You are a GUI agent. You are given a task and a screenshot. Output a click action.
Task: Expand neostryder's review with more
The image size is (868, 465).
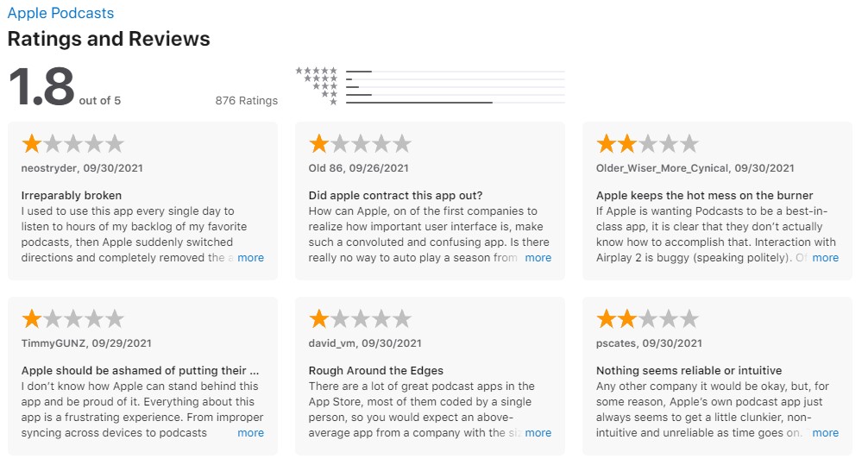250,257
